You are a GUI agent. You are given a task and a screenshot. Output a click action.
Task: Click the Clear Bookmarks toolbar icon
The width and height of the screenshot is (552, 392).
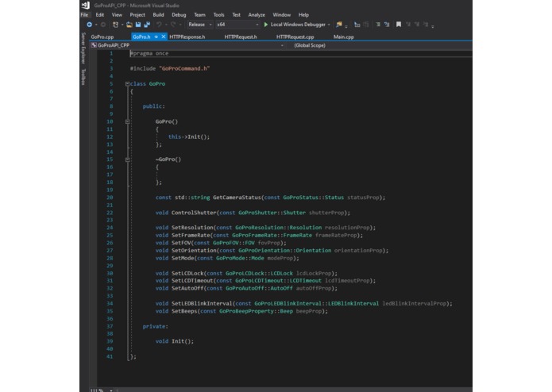coord(426,25)
